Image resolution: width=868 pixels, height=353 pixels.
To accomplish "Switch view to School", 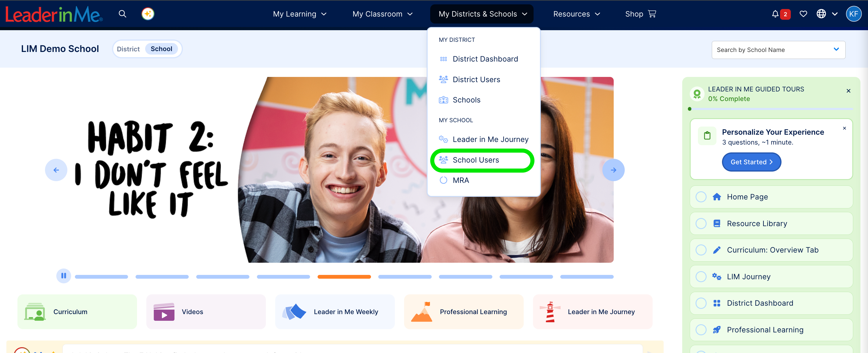I will point(161,49).
